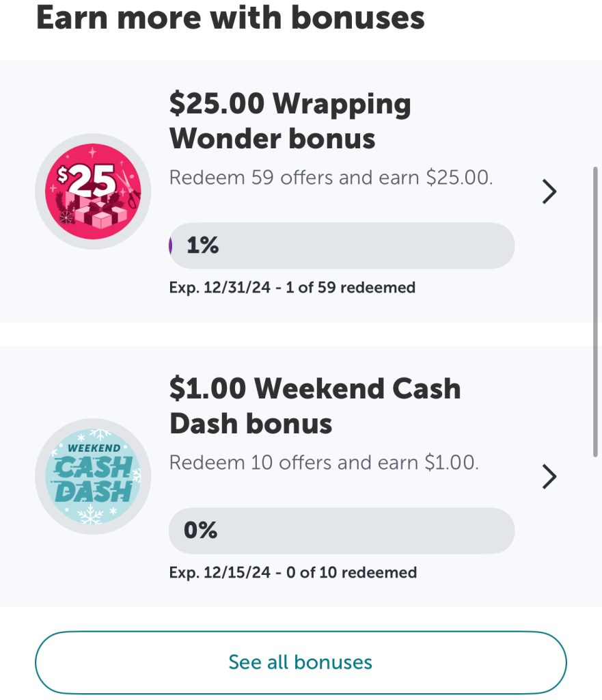Tap the Weekend Cash Dash badge icon
This screenshot has height=700, width=602.
[93, 476]
